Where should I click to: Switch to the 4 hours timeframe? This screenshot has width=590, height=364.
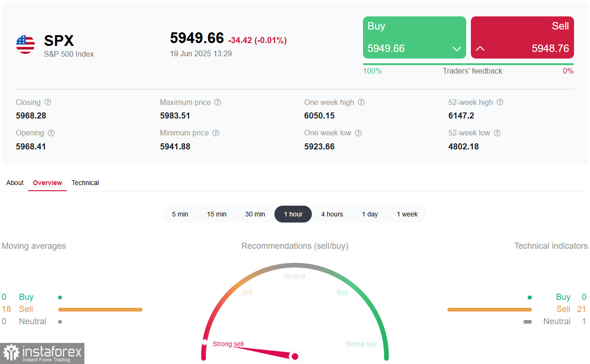click(332, 214)
